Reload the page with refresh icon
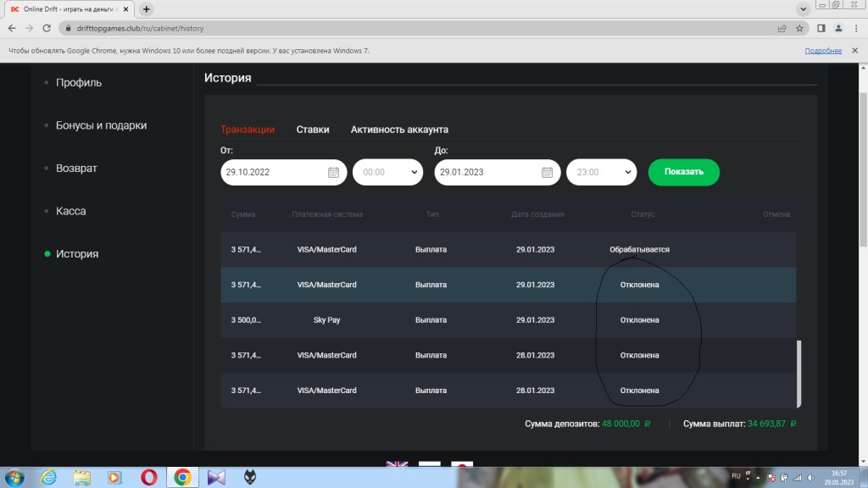868x488 pixels. point(47,28)
